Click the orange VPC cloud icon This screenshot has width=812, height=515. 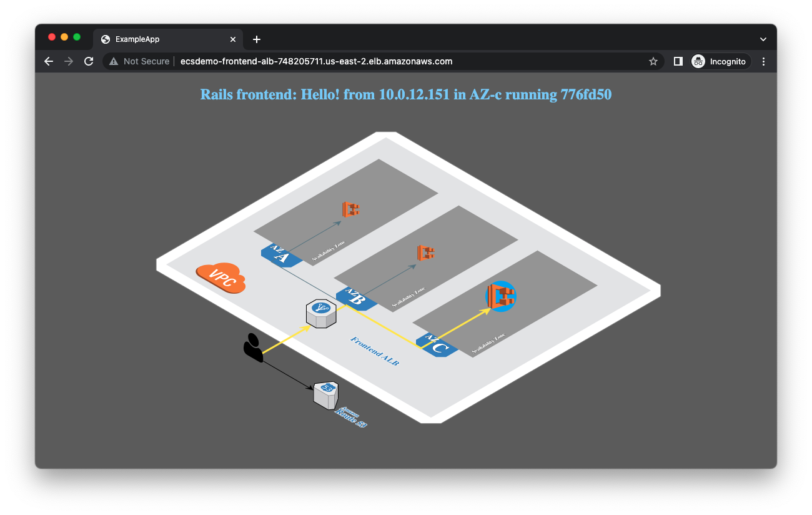tap(221, 277)
